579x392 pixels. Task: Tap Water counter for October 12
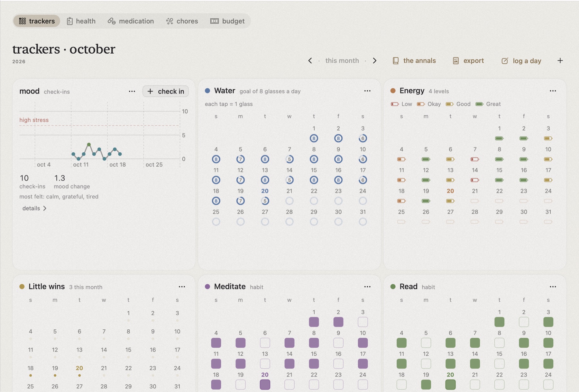(240, 180)
